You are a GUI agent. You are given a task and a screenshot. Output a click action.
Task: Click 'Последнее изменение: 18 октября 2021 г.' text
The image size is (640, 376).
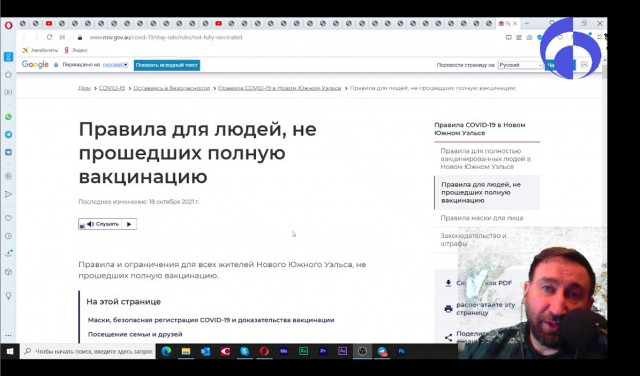[x=139, y=202]
